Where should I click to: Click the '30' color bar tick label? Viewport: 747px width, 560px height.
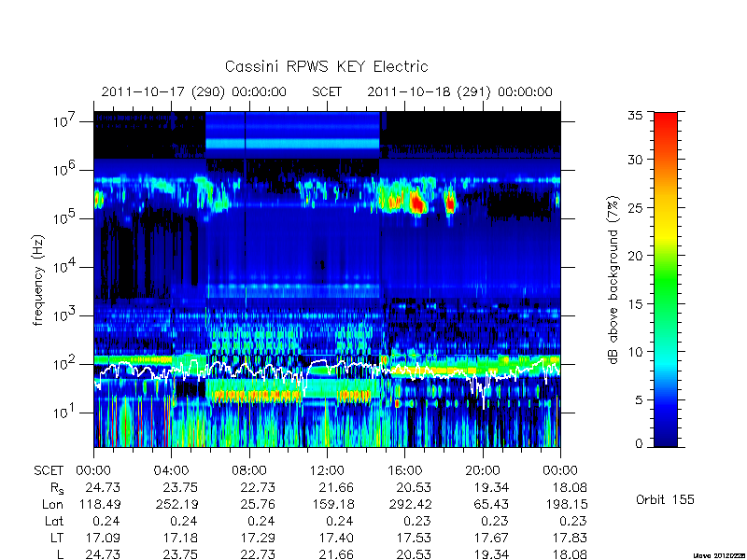pyautogui.click(x=635, y=160)
